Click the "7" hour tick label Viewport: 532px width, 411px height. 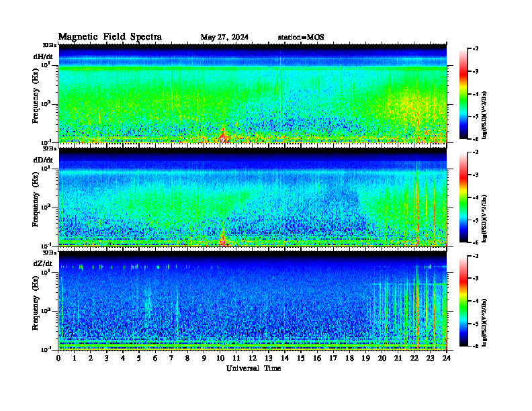tap(172, 359)
